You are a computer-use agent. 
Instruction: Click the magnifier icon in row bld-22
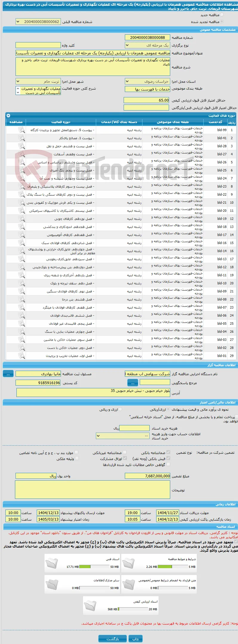coord(22,194)
